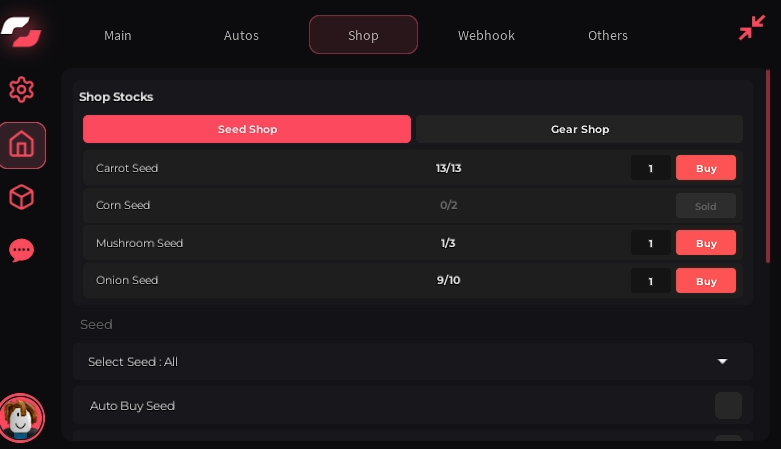
Task: Collapse the window using arrows icon
Action: [751, 28]
